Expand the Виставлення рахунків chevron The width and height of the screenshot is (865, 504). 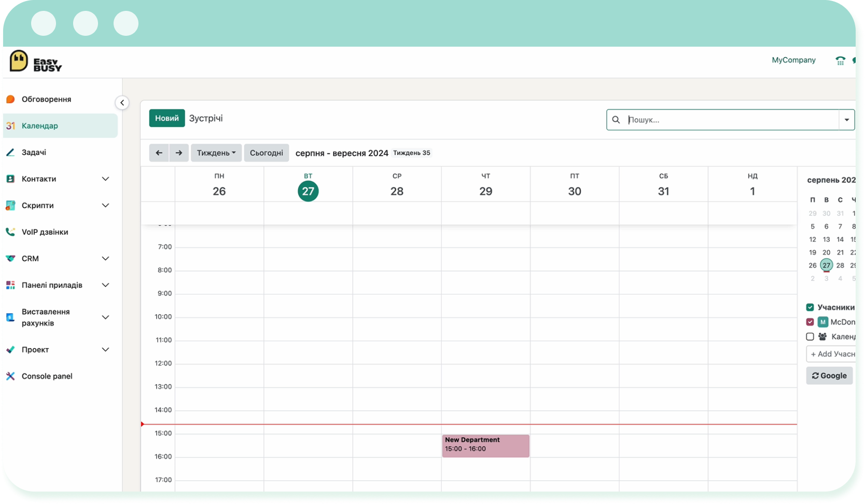(105, 317)
